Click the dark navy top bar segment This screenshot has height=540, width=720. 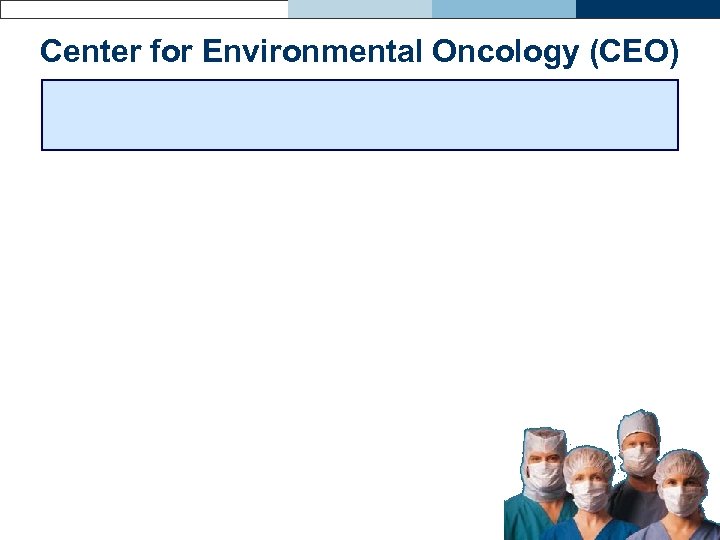coord(648,8)
